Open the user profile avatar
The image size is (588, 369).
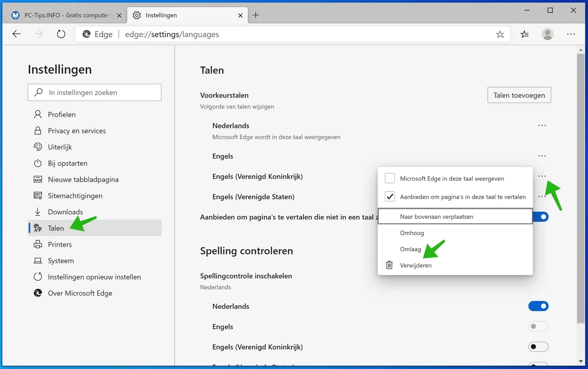pyautogui.click(x=547, y=34)
